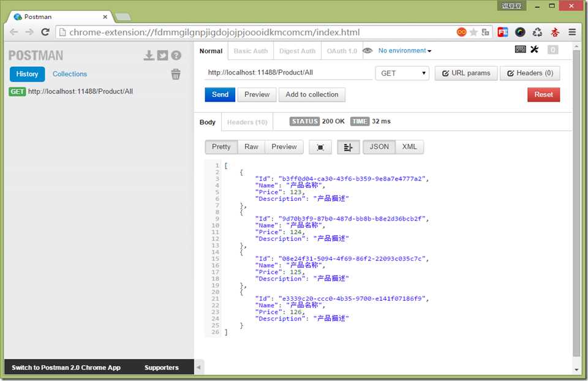Viewport: 588px width, 381px height.
Task: Click Id value b3ff0d04-ca30-43f6-b359-9e8a7e4777a2
Action: click(x=352, y=178)
